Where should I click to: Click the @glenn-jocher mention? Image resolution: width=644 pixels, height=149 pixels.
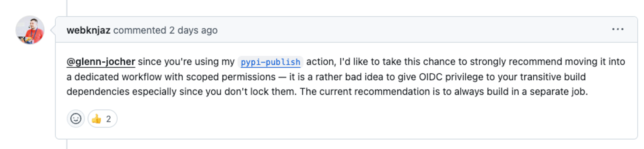(101, 62)
